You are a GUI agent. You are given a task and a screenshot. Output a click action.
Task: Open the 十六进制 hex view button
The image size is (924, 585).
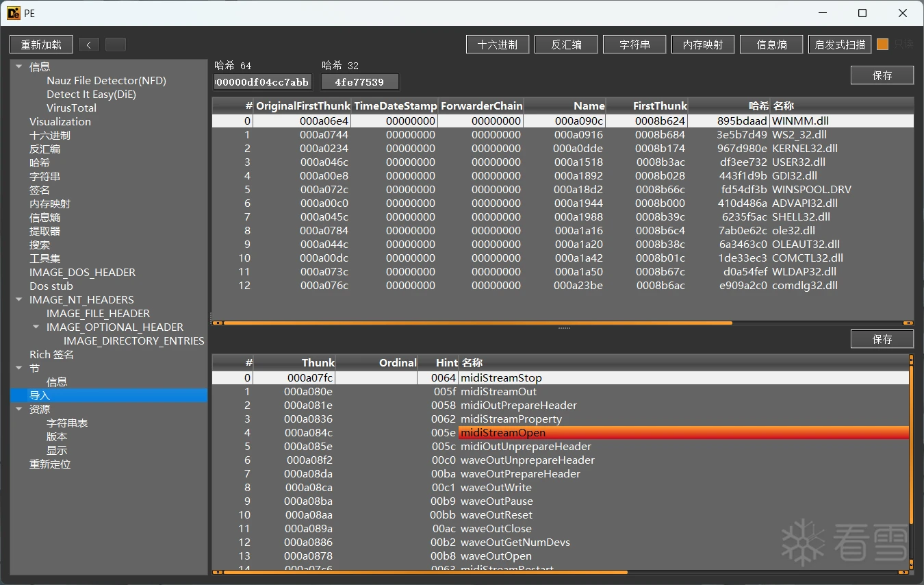tap(498, 45)
